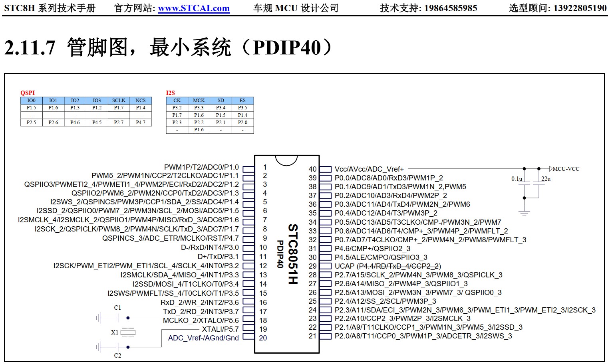
Task: Click the "C2" capacitor label
Action: point(117,355)
